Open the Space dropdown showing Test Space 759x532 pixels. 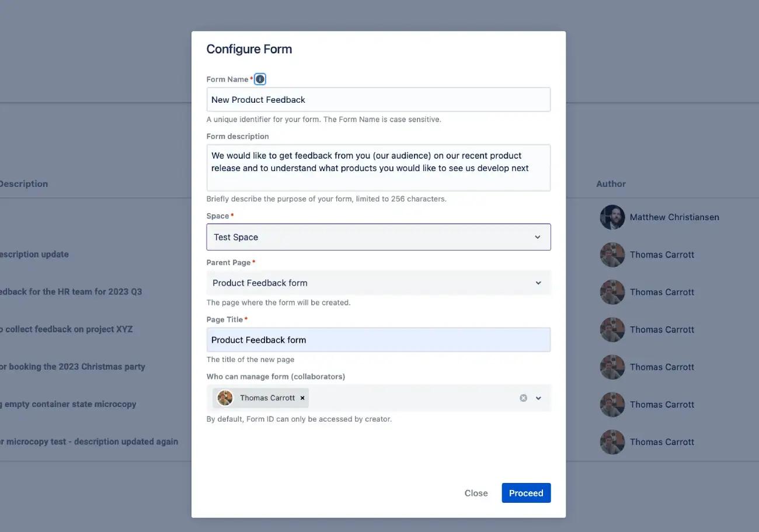[378, 237]
